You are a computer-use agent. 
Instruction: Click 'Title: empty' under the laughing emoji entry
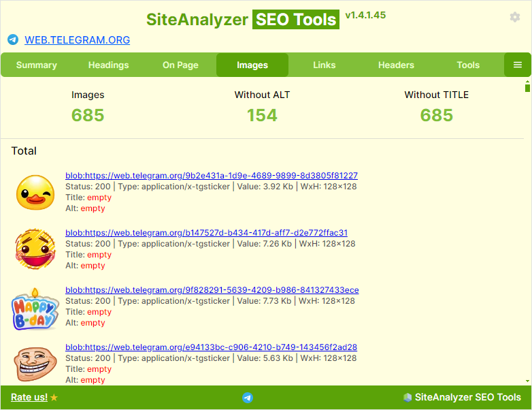(88, 255)
